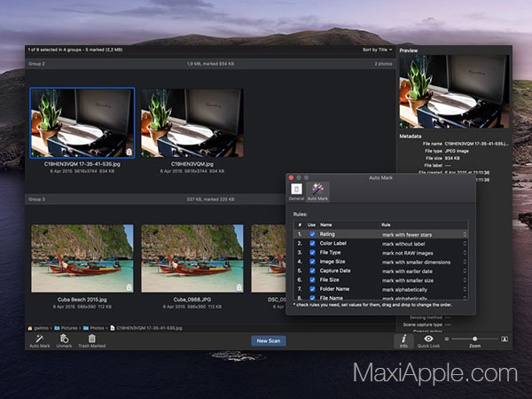Open the Sort by Title dropdown
This screenshot has height=399, width=532.
(377, 50)
